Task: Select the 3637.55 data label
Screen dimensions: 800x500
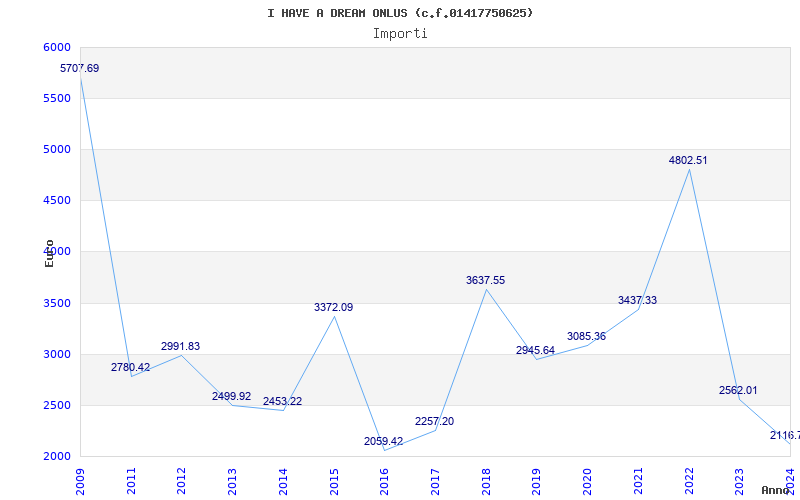Action: 486,281
